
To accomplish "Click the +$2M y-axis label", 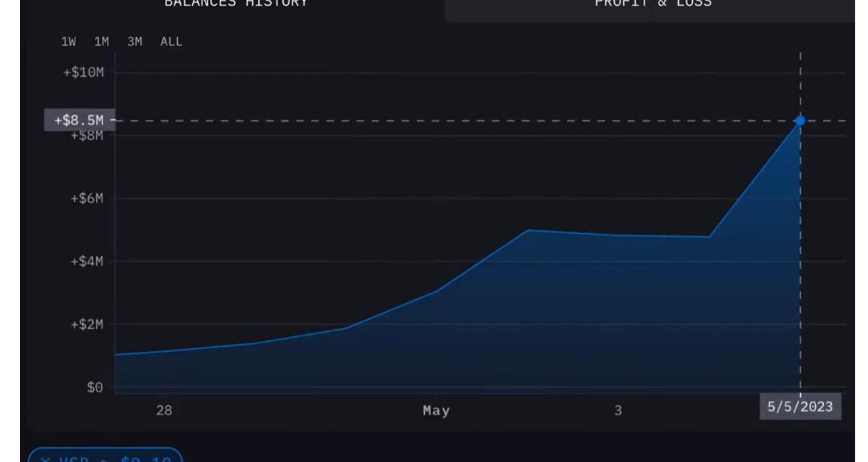I will pyautogui.click(x=87, y=325).
